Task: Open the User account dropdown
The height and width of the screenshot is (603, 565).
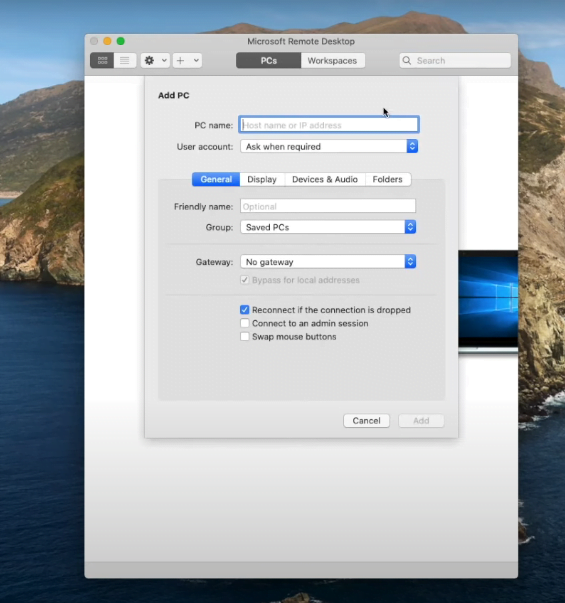Action: [329, 147]
